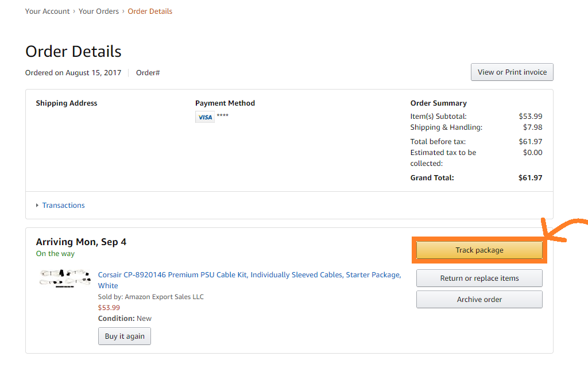588x368 pixels.
Task: Click the masked card number asterisks
Action: (223, 115)
